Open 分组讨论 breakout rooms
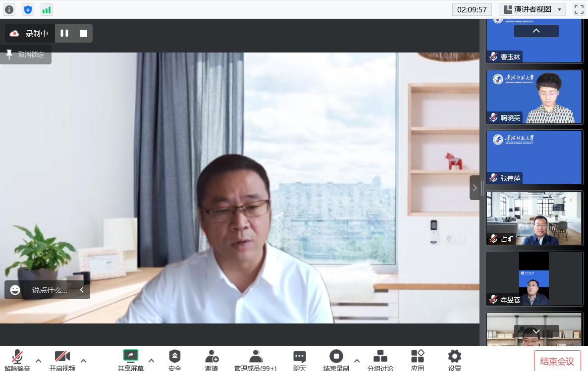Image resolution: width=588 pixels, height=371 pixels. (x=380, y=359)
